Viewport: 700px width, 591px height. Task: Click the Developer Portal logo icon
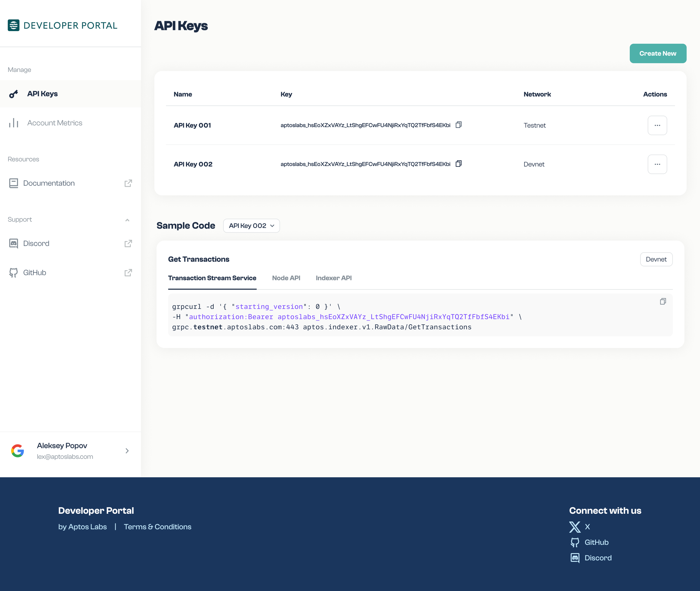tap(13, 25)
